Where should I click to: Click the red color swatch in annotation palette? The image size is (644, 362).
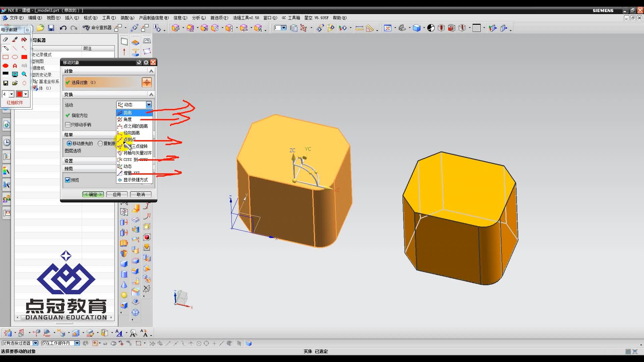(19, 94)
